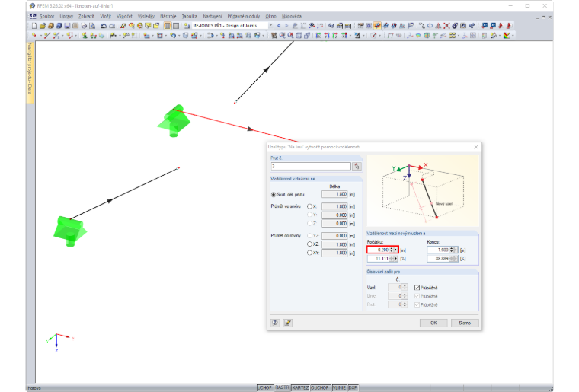Open the Konce distance value arrow menu

tap(456, 250)
